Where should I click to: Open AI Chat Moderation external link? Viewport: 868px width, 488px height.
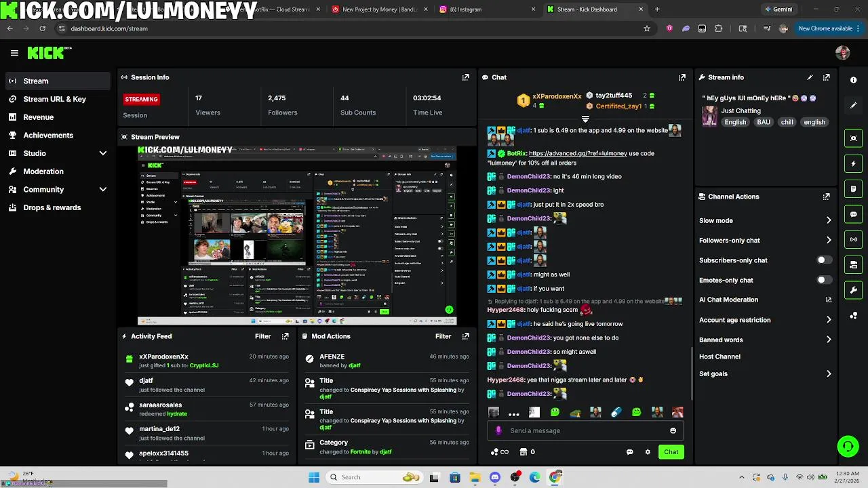click(829, 300)
